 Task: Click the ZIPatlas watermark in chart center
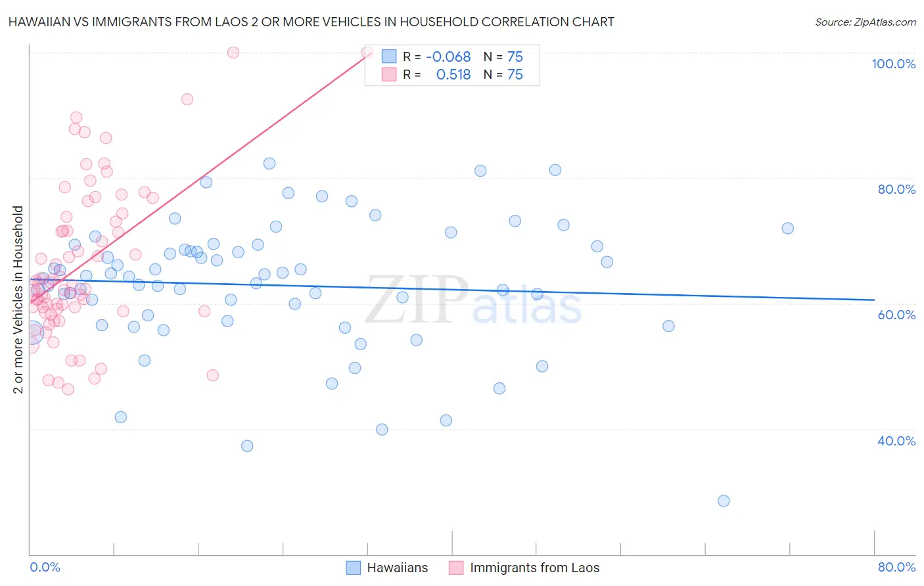[473, 300]
